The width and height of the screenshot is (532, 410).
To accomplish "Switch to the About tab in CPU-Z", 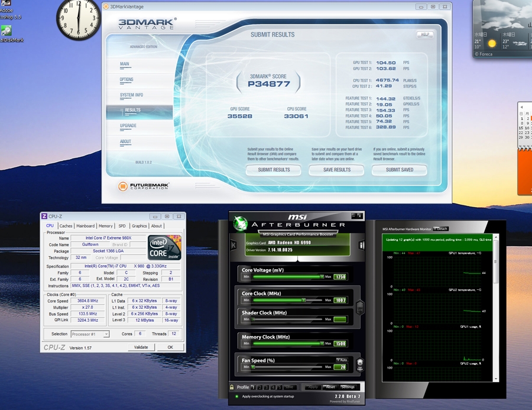I will coord(157,226).
